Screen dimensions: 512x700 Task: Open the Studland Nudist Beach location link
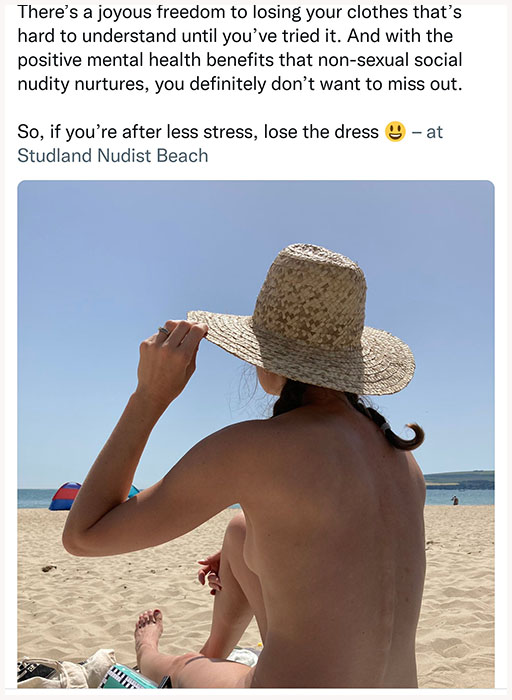click(112, 155)
